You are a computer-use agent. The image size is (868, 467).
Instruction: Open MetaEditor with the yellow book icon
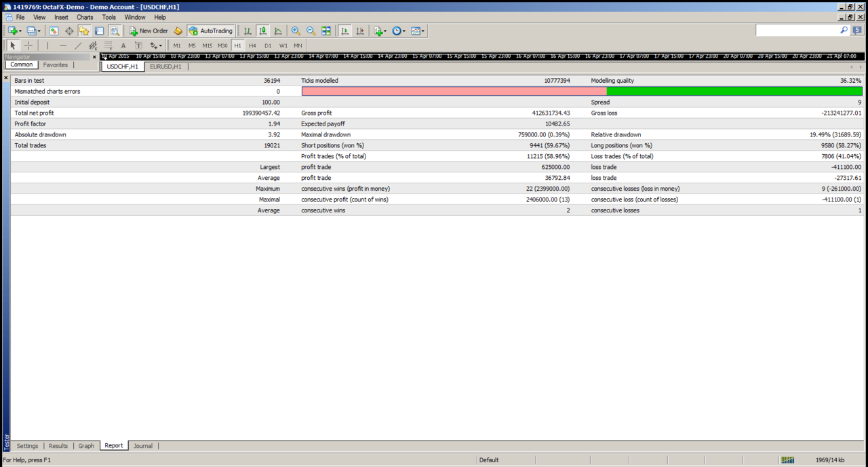click(x=178, y=31)
